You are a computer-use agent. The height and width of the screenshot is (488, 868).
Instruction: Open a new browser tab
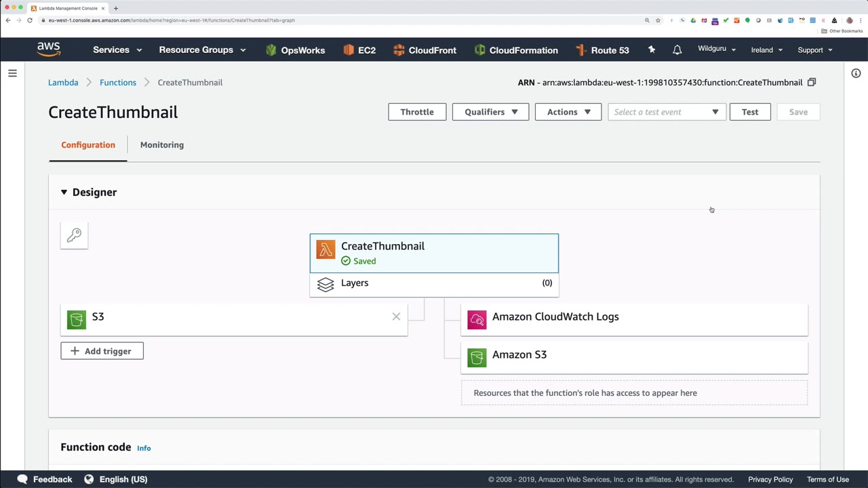point(116,8)
